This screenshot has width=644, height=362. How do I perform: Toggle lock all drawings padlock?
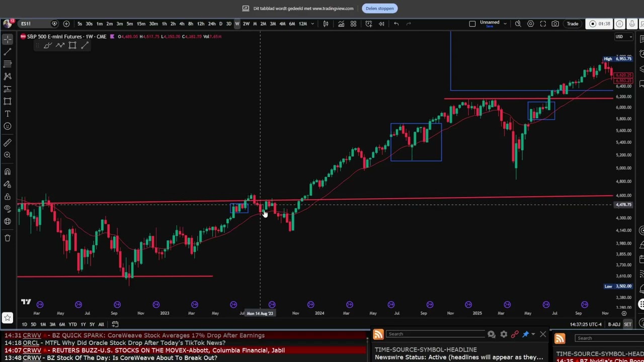8,197
